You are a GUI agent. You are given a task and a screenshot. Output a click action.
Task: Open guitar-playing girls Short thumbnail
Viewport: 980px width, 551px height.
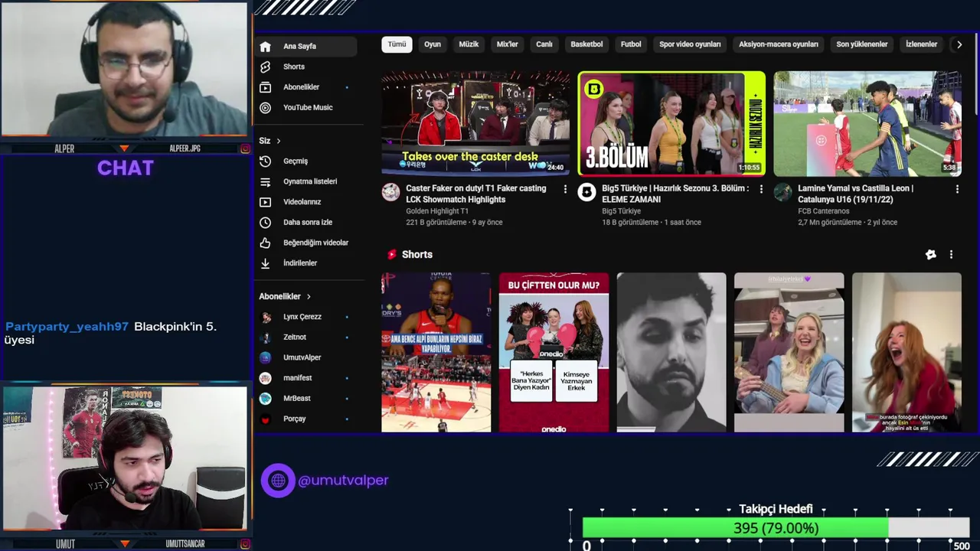pos(789,353)
